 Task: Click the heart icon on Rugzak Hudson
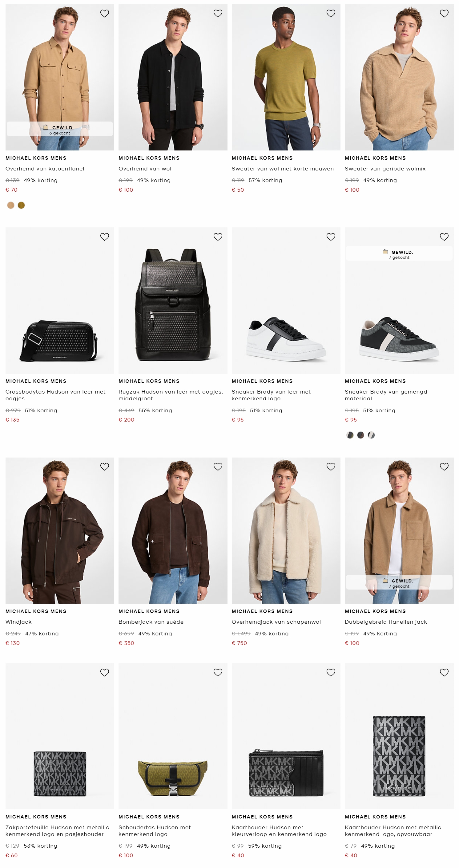click(218, 237)
